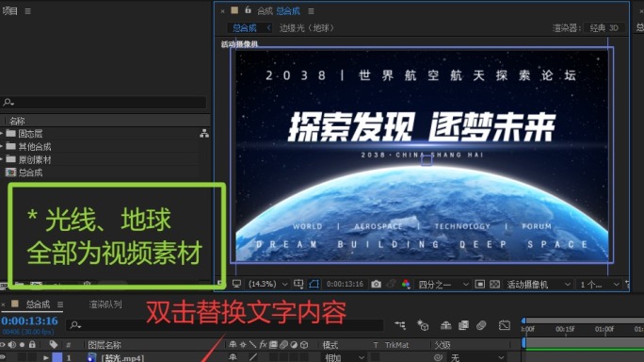
Task: Click the video eye column header
Action: (3, 344)
